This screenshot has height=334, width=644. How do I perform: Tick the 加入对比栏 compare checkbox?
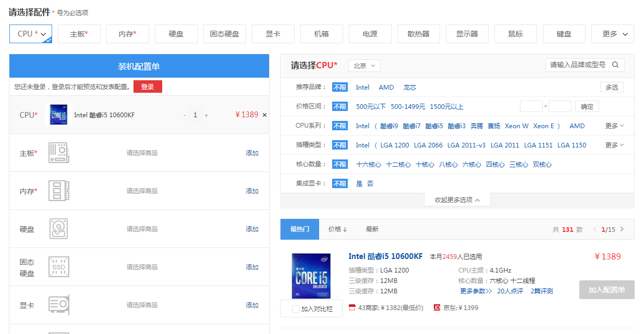[296, 309]
